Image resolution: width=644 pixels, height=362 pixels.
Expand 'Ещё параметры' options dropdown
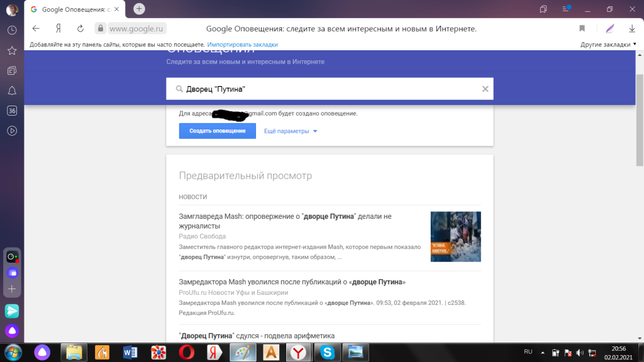click(291, 131)
